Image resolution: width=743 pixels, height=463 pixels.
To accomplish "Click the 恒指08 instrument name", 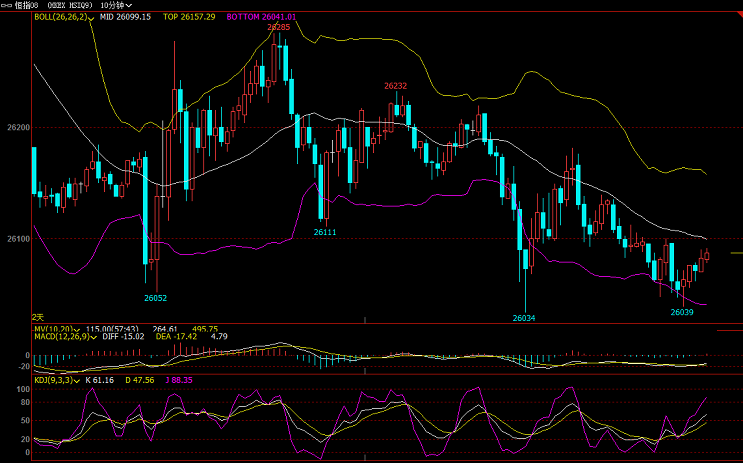I will click(x=27, y=5).
